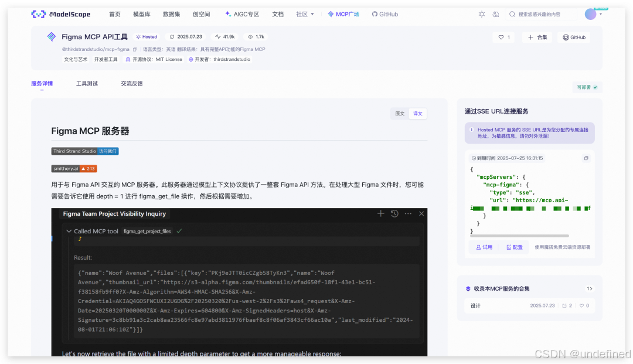Click the ModelScope logo
633x364 pixels.
(60, 14)
